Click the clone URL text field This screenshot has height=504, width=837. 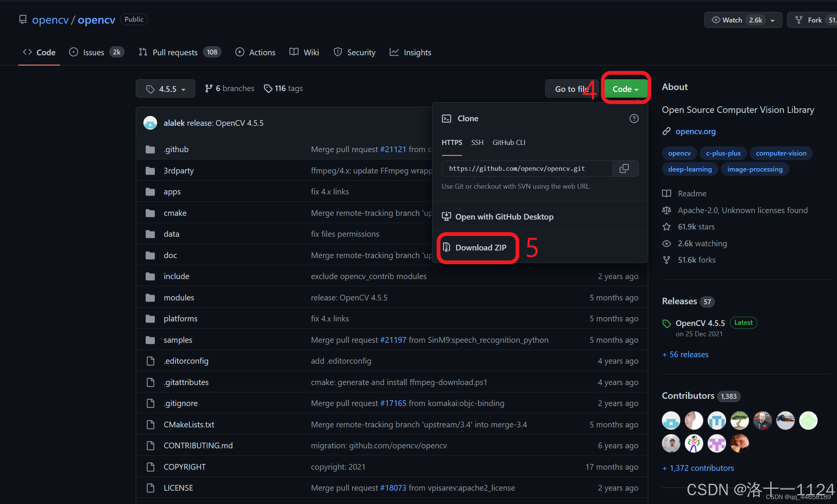(x=526, y=169)
